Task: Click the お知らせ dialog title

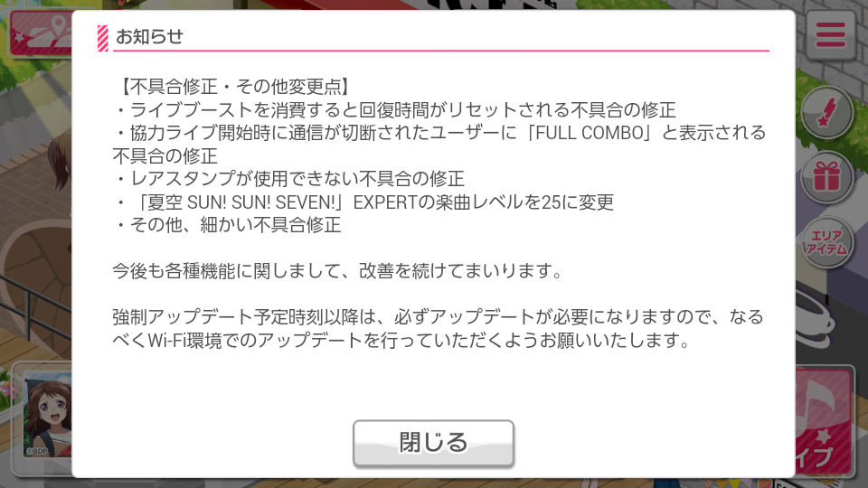Action: (x=149, y=36)
